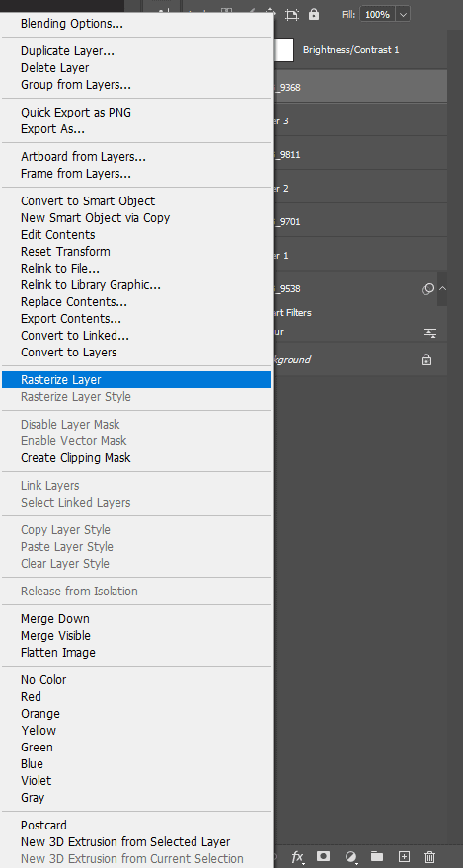This screenshot has height=868, width=463.
Task: Create a new fill or adjustment layer
Action: (350, 857)
